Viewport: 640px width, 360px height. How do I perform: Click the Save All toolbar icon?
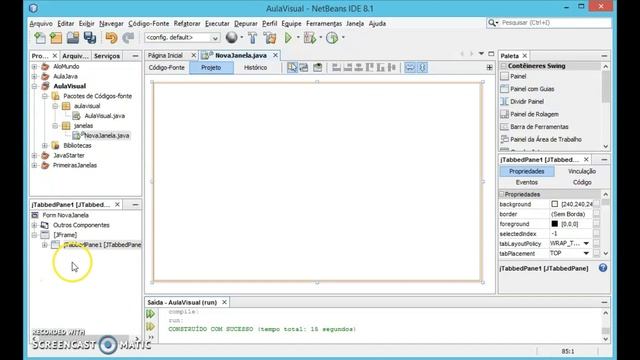click(90, 38)
